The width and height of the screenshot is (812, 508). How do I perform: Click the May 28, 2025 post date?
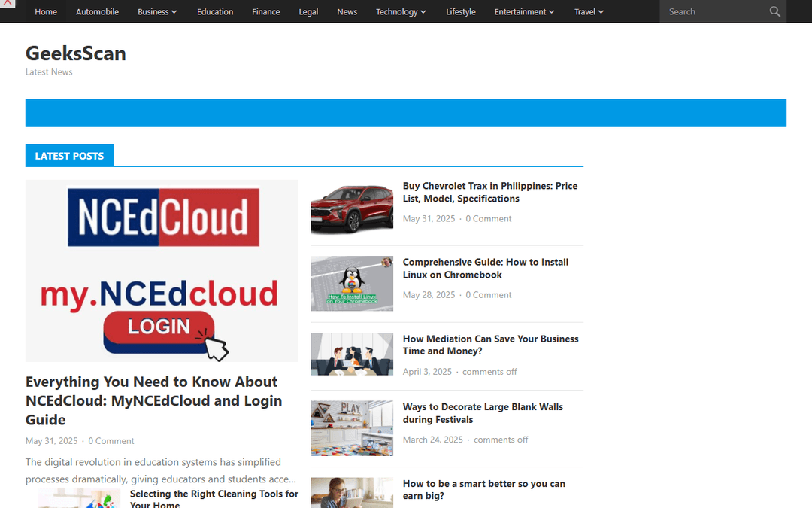(x=429, y=294)
